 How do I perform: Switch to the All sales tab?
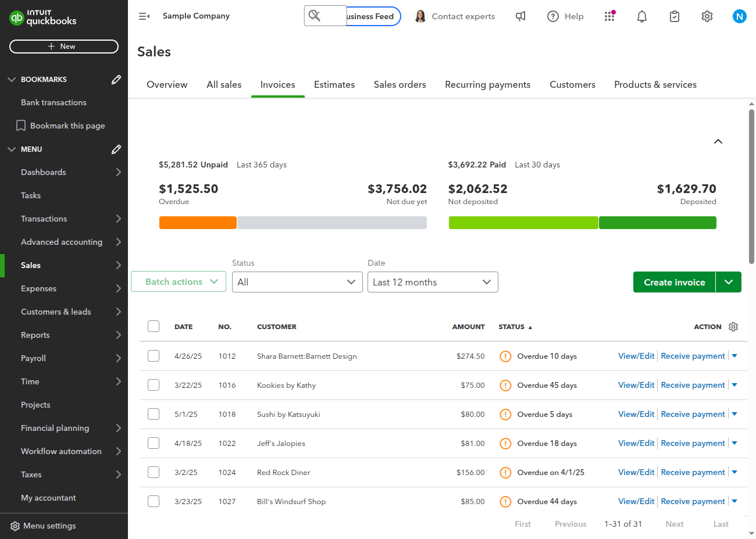(x=224, y=85)
